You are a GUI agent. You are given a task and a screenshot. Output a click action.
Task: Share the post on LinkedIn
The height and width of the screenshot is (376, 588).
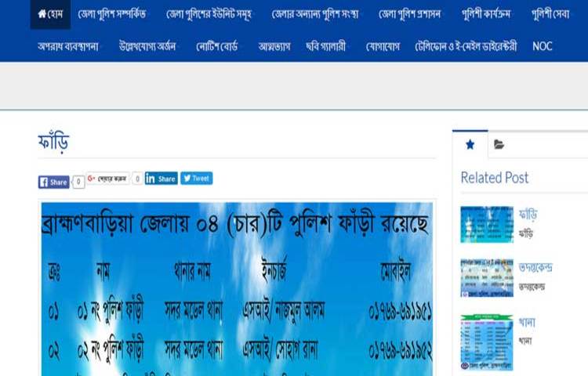162,179
